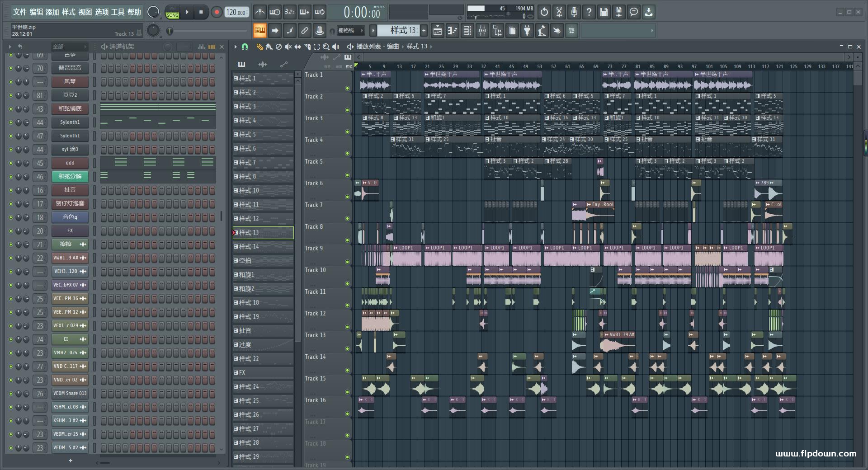Click the tempo 120.000 spinner arrows
This screenshot has height=470, width=868.
click(x=248, y=12)
